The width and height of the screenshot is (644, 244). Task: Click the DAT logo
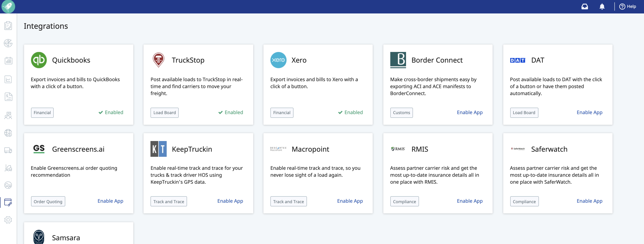(518, 60)
